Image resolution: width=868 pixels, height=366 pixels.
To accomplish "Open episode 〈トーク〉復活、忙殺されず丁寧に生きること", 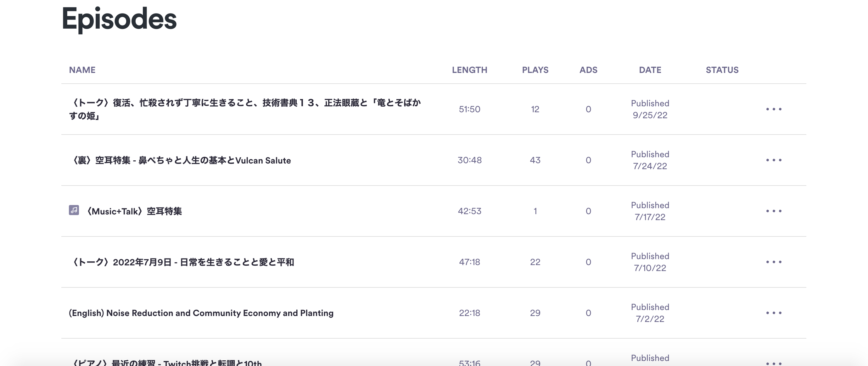I will coord(245,109).
